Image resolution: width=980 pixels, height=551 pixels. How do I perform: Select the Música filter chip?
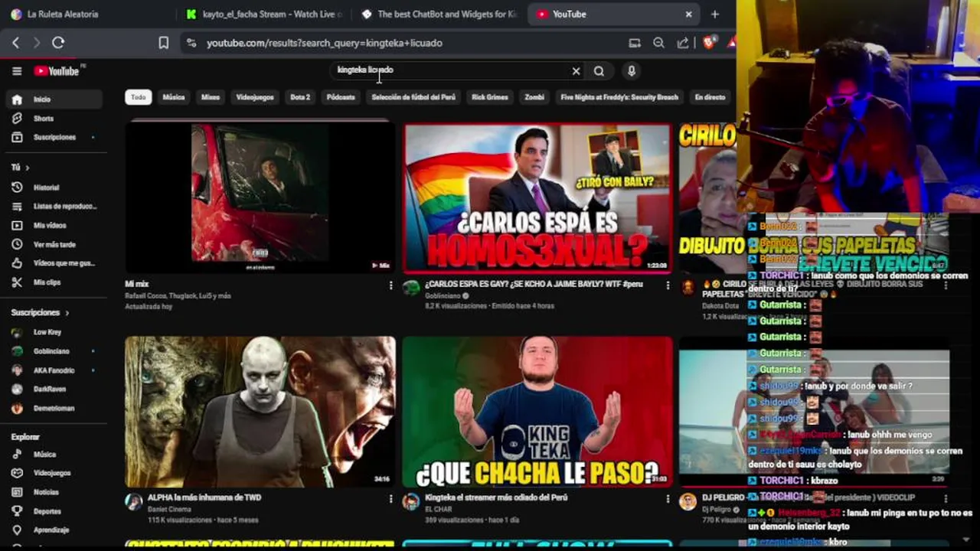(174, 97)
